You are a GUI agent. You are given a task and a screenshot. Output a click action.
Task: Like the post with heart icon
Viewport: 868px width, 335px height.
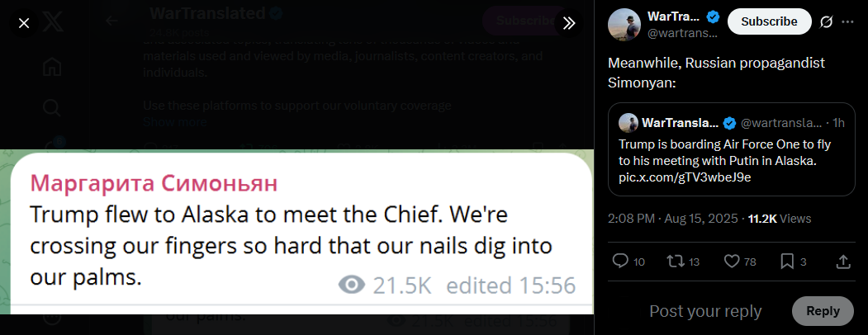[732, 261]
